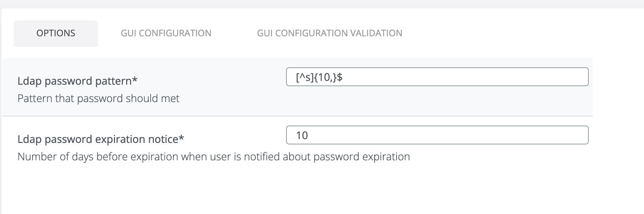Click the asterisk after expiration notice label
The height and width of the screenshot is (214, 644).
182,138
